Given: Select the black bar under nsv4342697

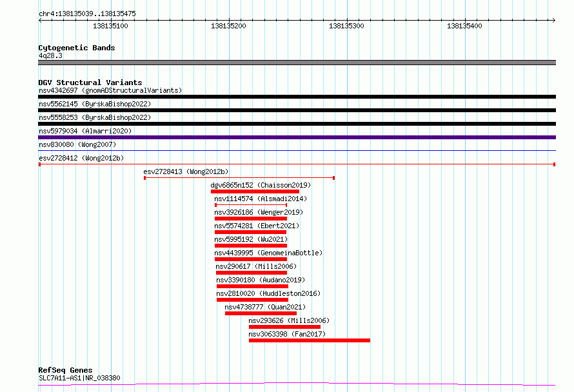Looking at the screenshot, I should click(x=297, y=97).
